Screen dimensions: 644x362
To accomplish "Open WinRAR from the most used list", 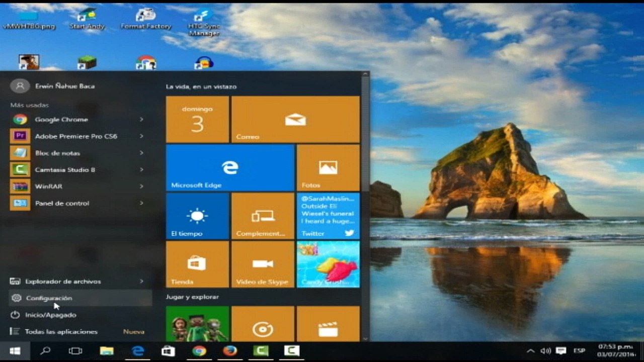I will click(x=80, y=187).
